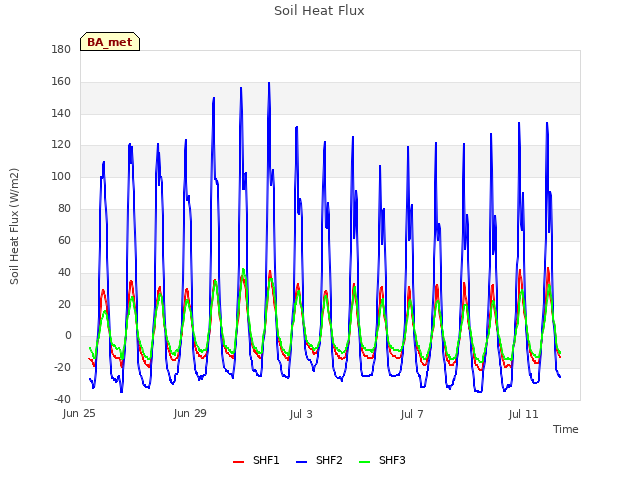Click the Jul 7 x-axis tick label
Screen dimensions: 640x480
click(412, 414)
